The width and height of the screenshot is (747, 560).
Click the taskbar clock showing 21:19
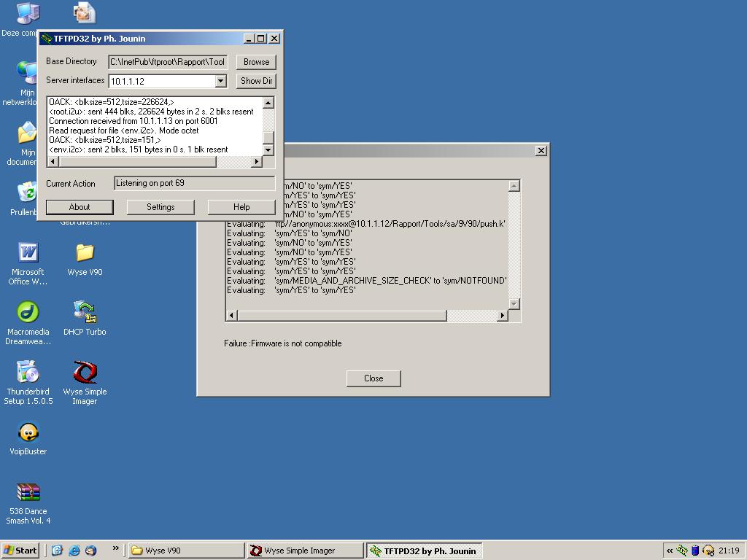729,551
